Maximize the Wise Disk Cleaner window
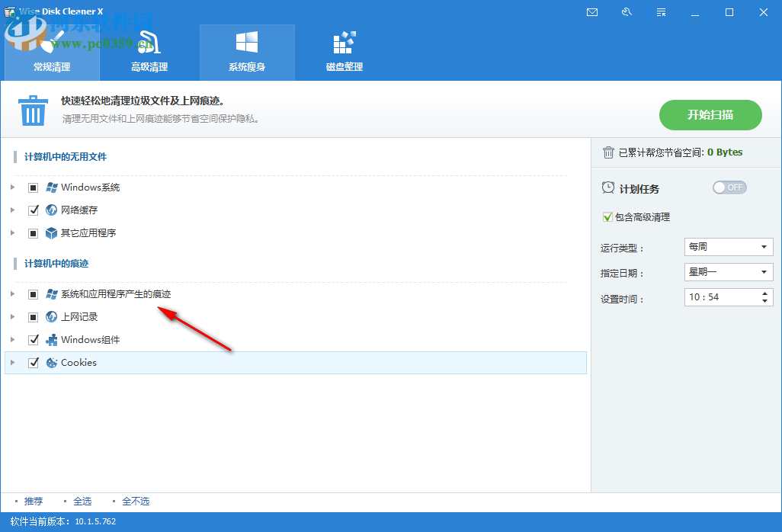 click(x=729, y=12)
